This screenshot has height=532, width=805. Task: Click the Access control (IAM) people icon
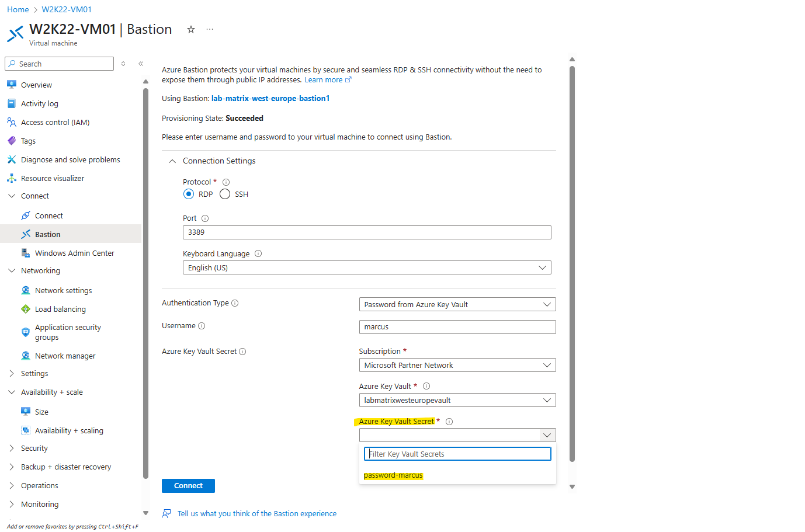(x=12, y=122)
